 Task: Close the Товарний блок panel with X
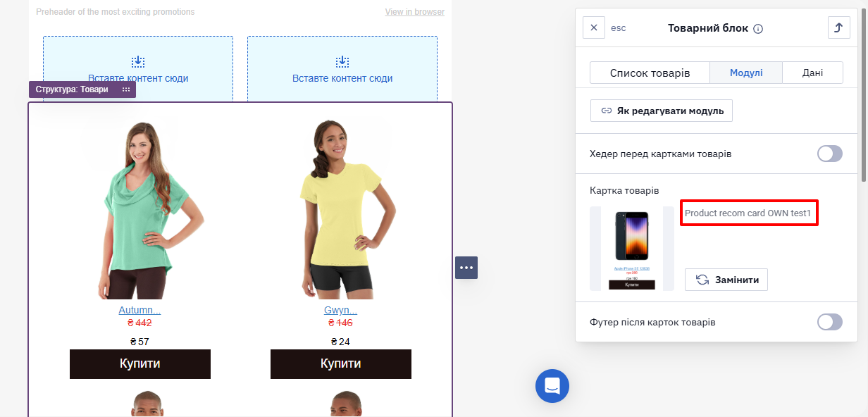[594, 28]
